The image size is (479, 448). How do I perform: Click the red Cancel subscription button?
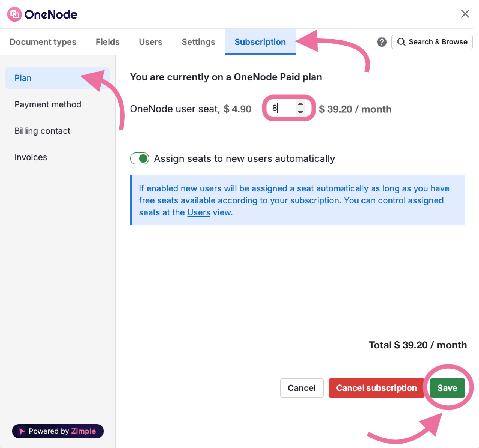point(376,388)
